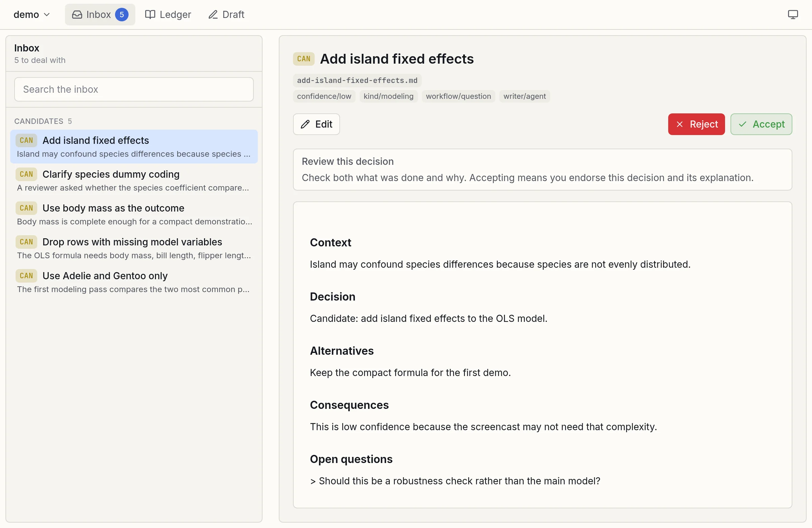
Task: Select Use body mass as the outcome candidate
Action: 134,214
